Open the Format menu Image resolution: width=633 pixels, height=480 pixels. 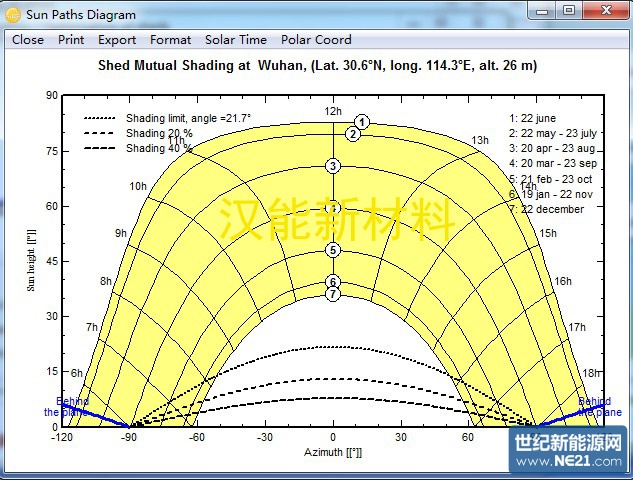pyautogui.click(x=170, y=40)
